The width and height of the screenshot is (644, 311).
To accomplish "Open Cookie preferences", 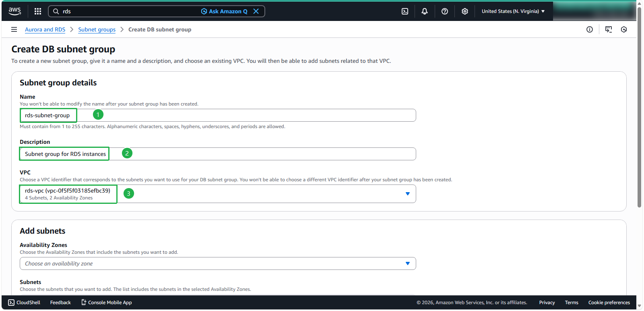I will click(x=609, y=303).
